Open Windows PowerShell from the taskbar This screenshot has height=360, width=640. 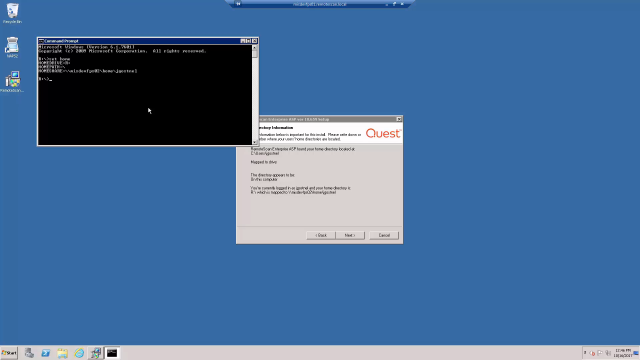coord(46,353)
